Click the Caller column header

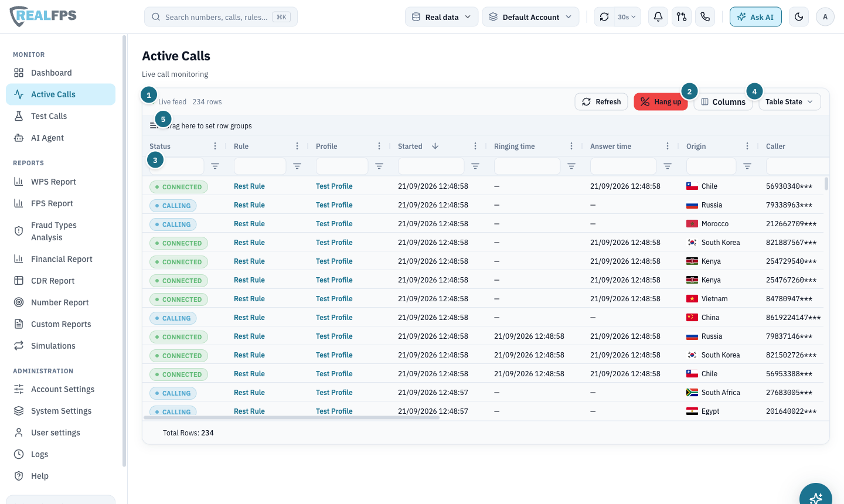(775, 146)
